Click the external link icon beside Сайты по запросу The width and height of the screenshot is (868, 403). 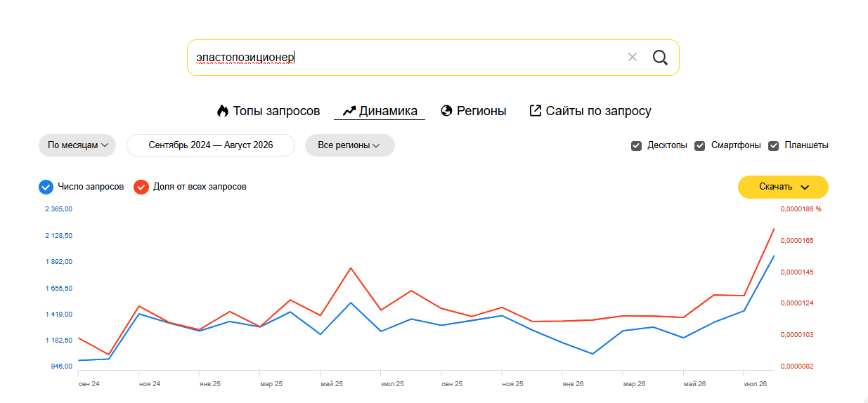(x=535, y=110)
